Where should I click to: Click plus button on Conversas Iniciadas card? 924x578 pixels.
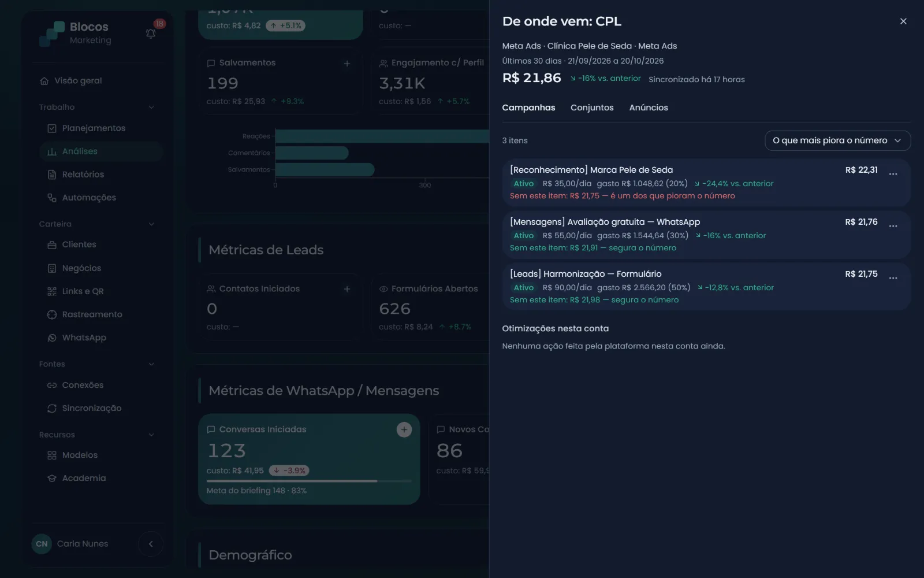404,429
